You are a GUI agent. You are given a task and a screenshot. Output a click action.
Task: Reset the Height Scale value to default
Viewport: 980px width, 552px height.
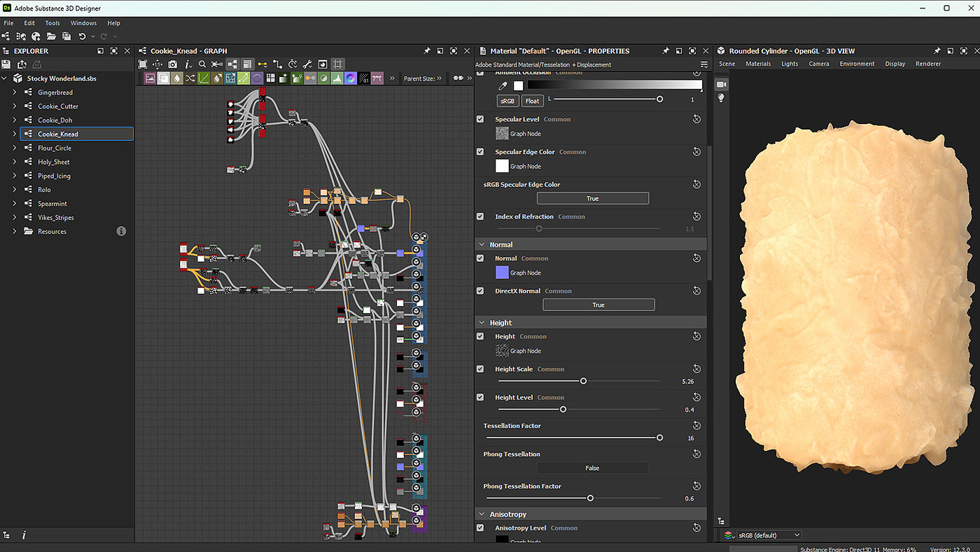coord(696,369)
